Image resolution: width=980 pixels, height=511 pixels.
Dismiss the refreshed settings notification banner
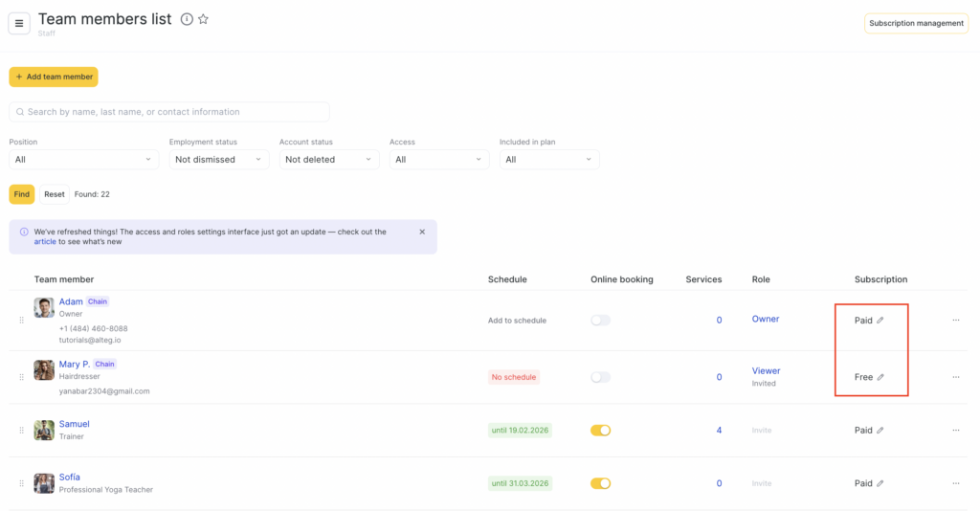[422, 232]
